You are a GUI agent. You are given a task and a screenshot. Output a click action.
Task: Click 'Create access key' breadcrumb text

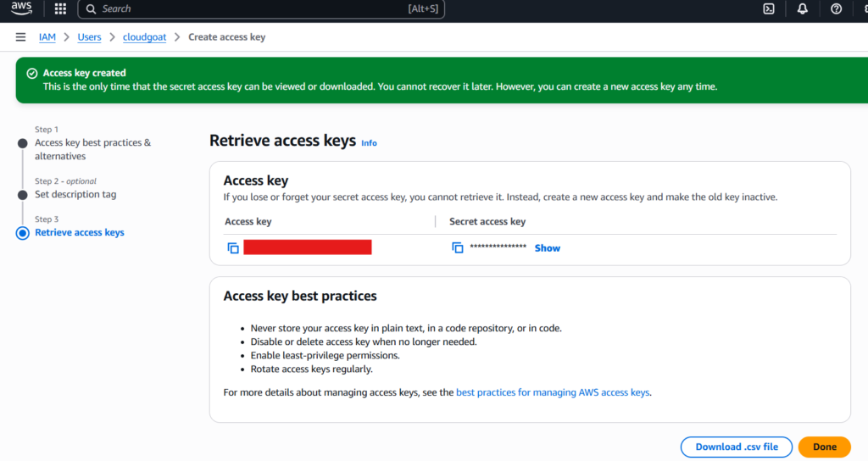point(226,37)
